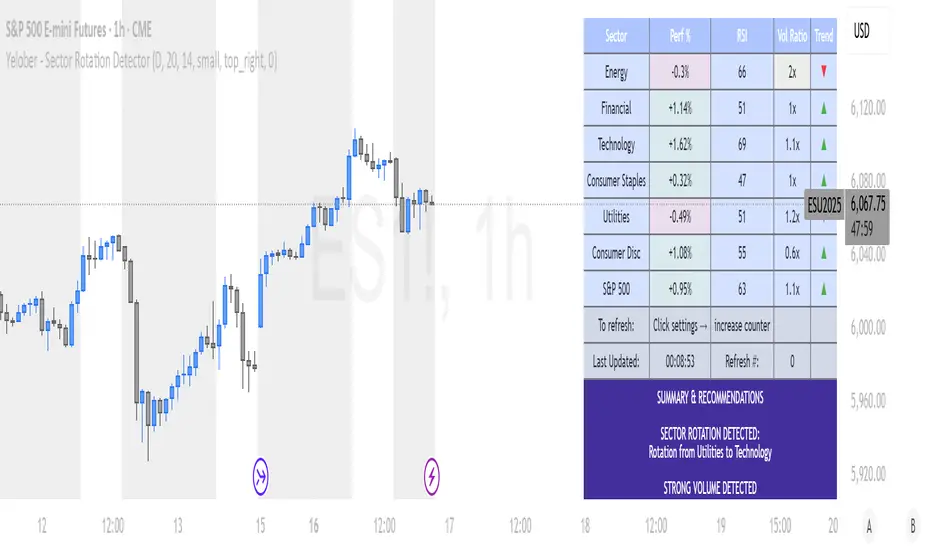Click the red down arrow for Energy

823,72
